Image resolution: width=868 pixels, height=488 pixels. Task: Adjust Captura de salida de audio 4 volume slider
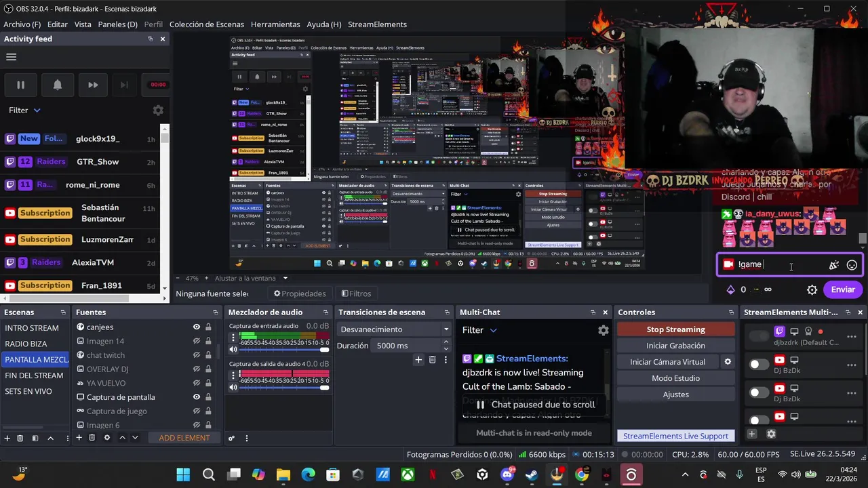coord(284,388)
